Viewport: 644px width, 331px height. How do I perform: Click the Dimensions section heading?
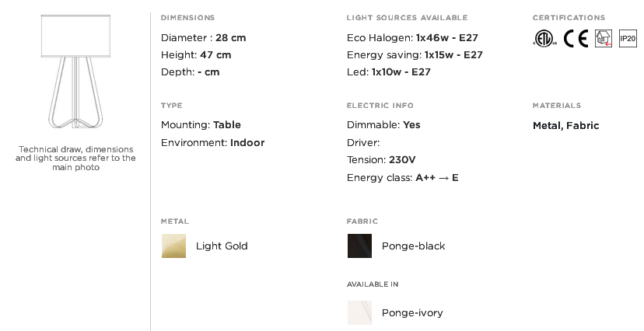tap(187, 18)
